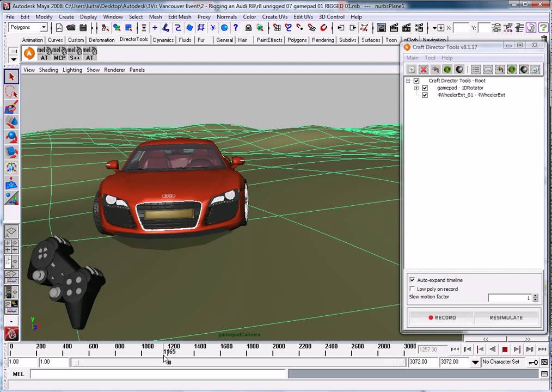Activate the Scale tool

tap(11, 152)
